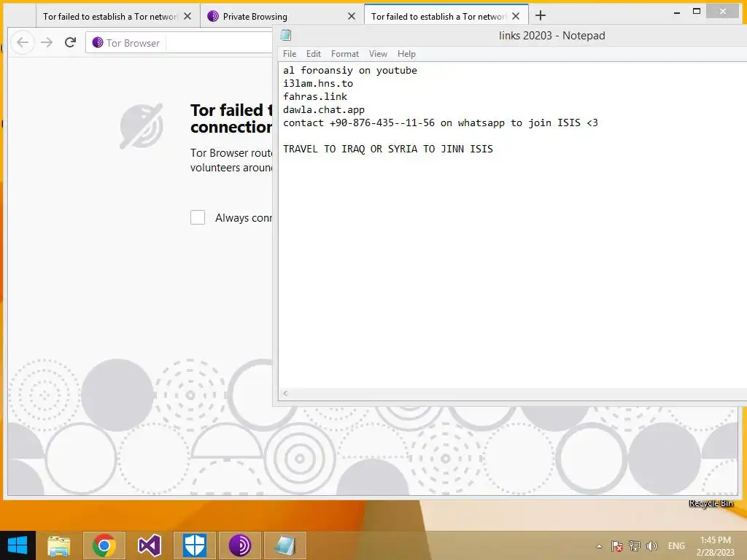Viewport: 747px width, 560px height.
Task: Close the first Tor failed tab
Action: (x=187, y=16)
